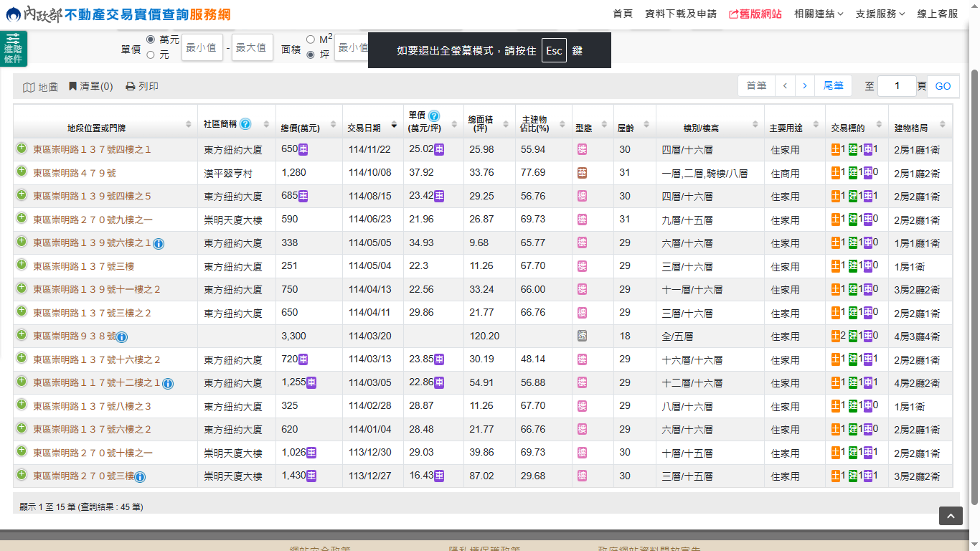
Task: Expand row details for 東區崇明路４７９號
Action: click(22, 172)
